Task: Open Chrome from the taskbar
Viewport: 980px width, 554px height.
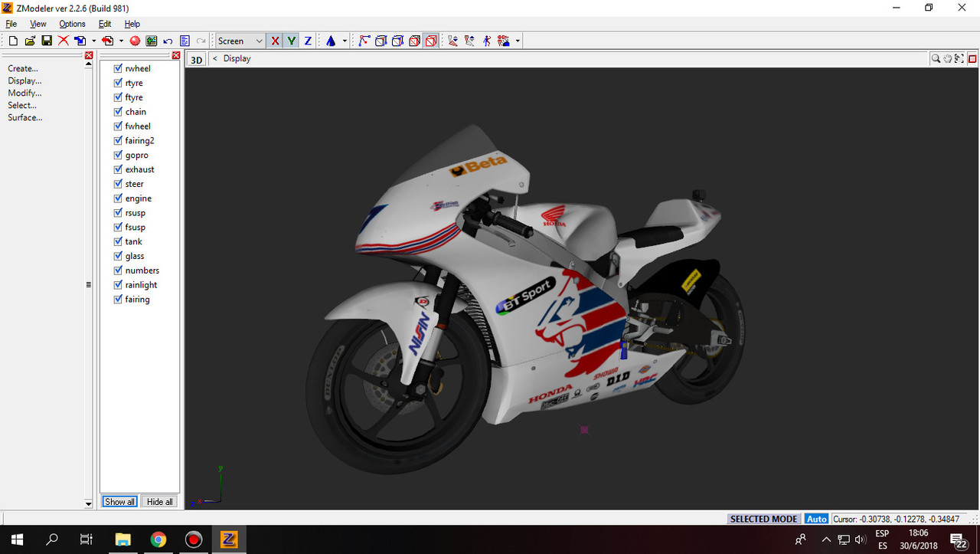Action: point(158,539)
